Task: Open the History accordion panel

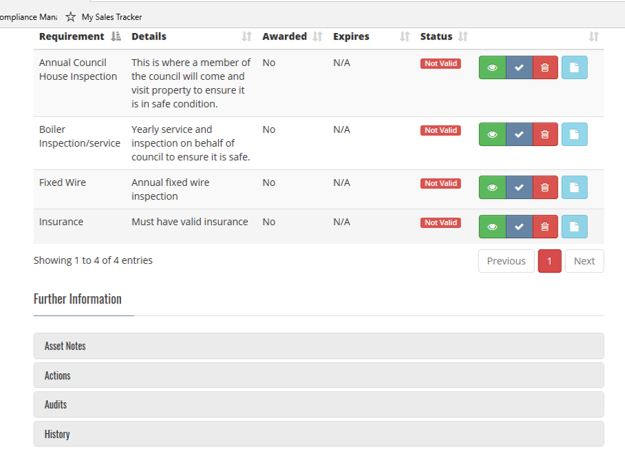Action: coord(319,434)
